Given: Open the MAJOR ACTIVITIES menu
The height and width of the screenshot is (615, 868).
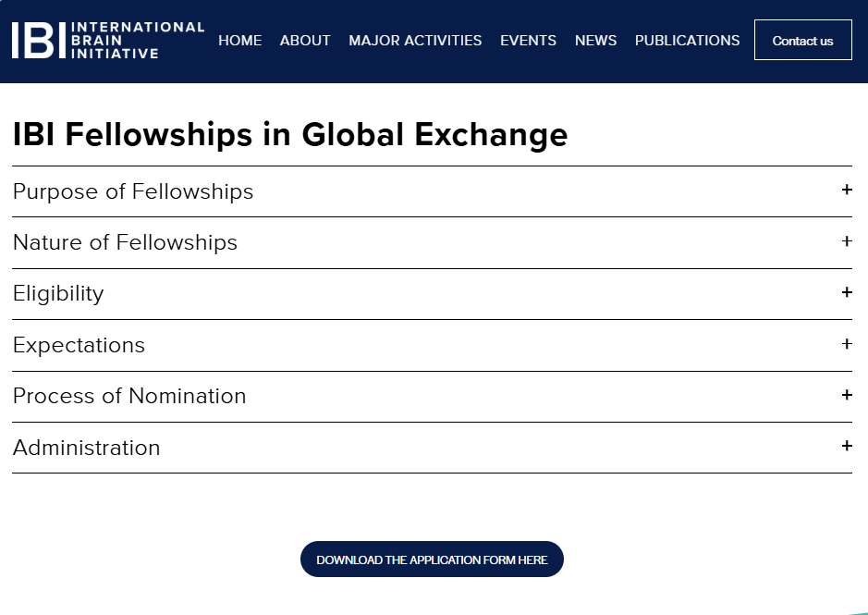Looking at the screenshot, I should 415,41.
